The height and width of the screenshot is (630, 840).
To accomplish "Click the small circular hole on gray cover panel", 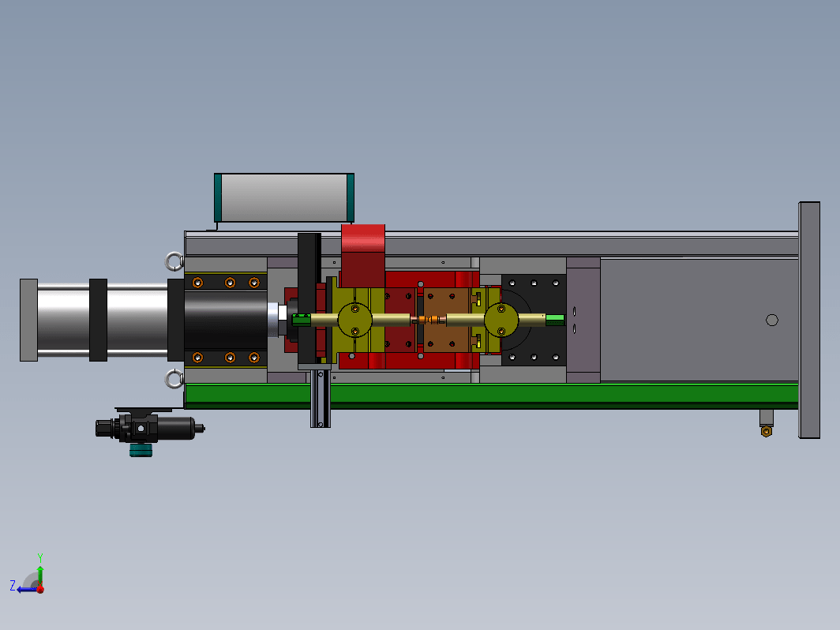I will point(771,320).
